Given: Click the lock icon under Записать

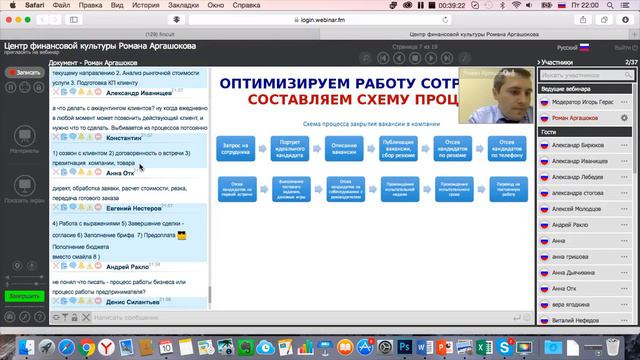Looking at the screenshot, I should 39,87.
